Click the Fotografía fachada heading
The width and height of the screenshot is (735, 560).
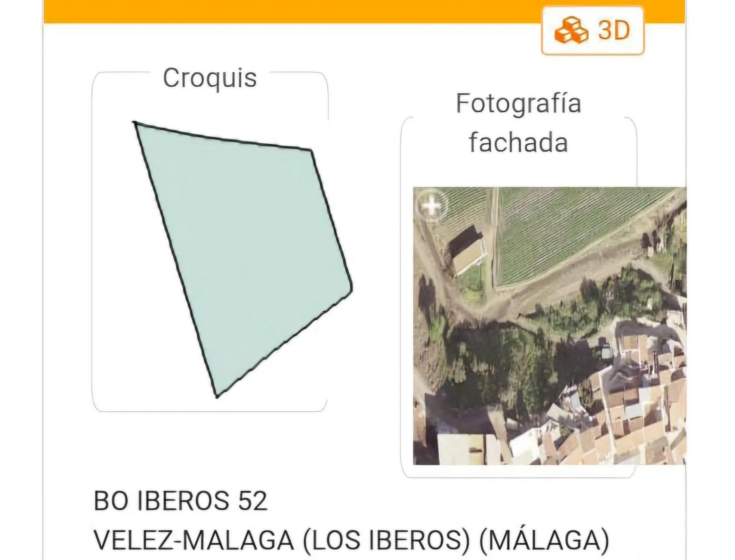click(x=518, y=123)
